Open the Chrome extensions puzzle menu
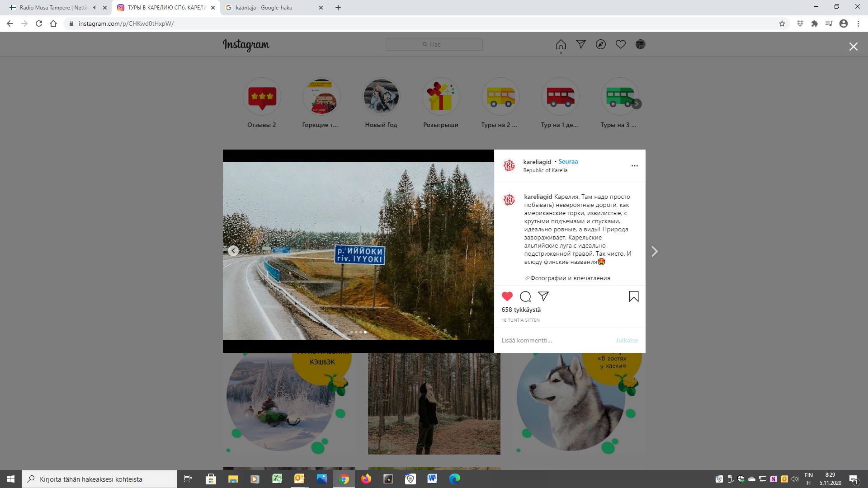 [815, 23]
